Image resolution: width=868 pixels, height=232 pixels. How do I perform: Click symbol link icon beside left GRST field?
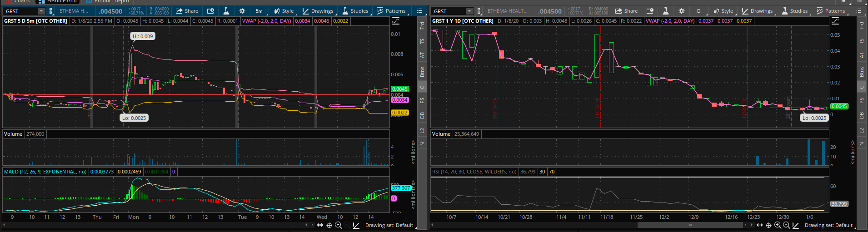(51, 11)
